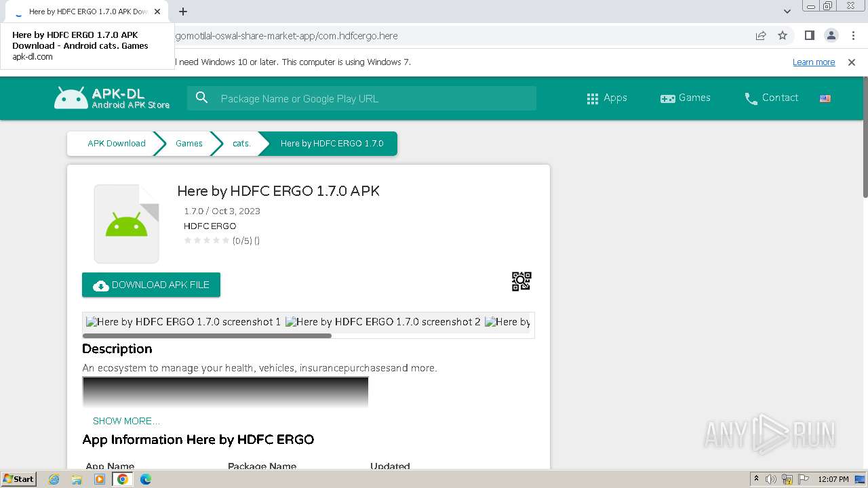868x488 pixels.
Task: Open the Chrome three-dot menu
Action: tap(853, 35)
